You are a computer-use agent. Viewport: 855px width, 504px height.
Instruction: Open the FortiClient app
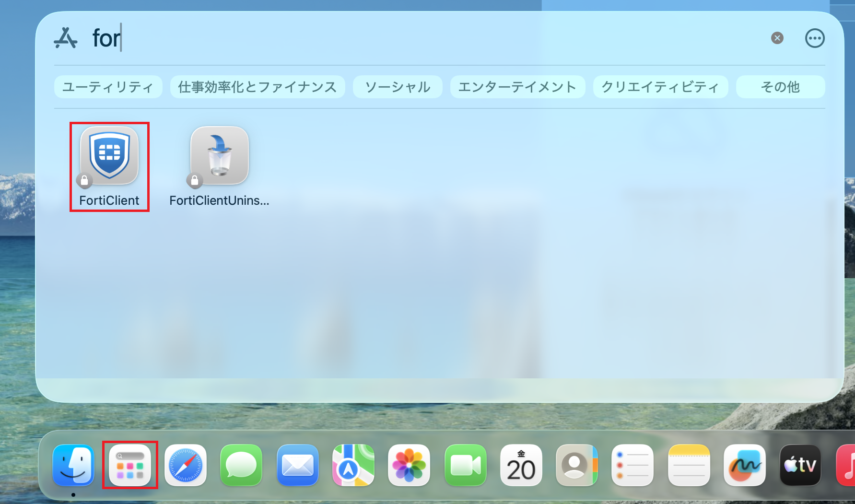coord(109,157)
